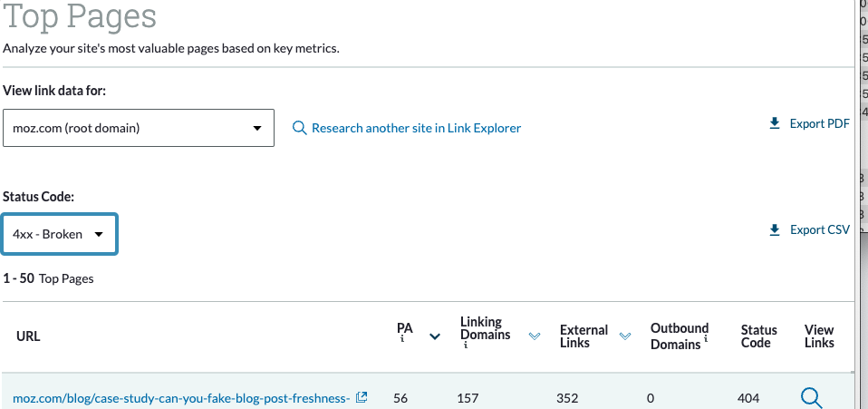
Task: Click the Export PDF text link
Action: click(x=819, y=123)
